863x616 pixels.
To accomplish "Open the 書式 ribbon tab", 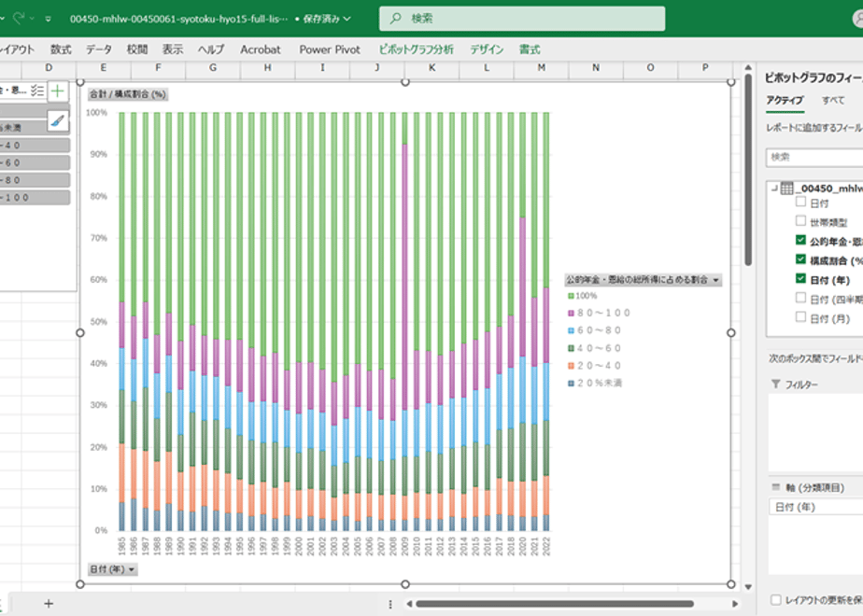I will tap(530, 49).
